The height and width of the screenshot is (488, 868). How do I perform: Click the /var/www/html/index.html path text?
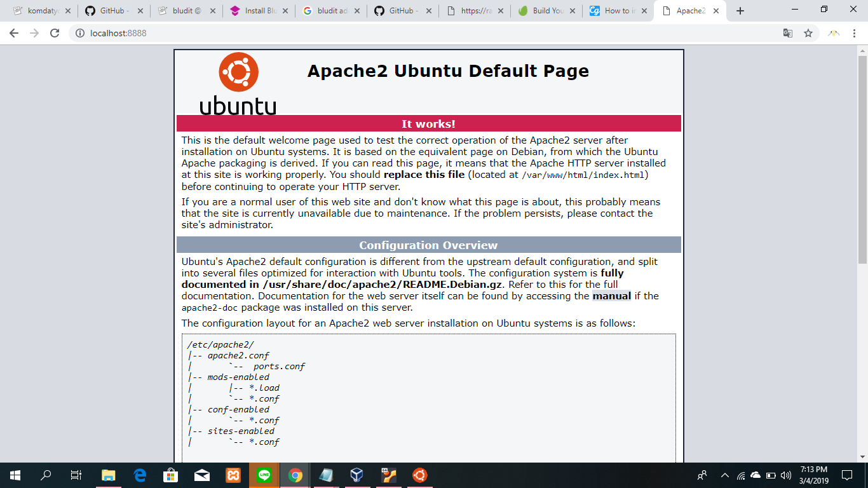[x=585, y=175]
